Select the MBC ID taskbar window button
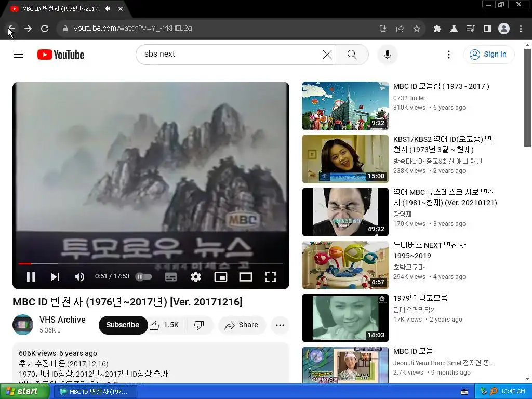 click(96, 392)
